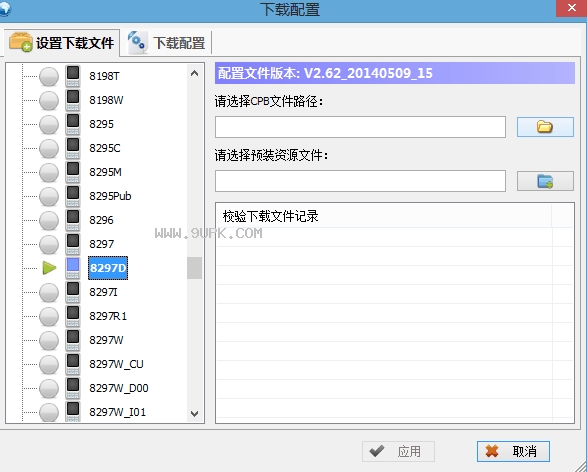Select the gray radio circle for 8297W
Screen dimensions: 587x472
pyautogui.click(x=49, y=341)
